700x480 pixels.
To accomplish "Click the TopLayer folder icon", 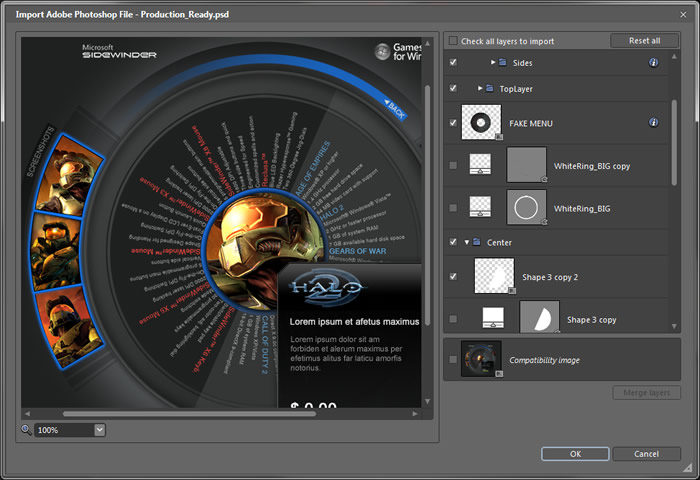I will point(490,88).
